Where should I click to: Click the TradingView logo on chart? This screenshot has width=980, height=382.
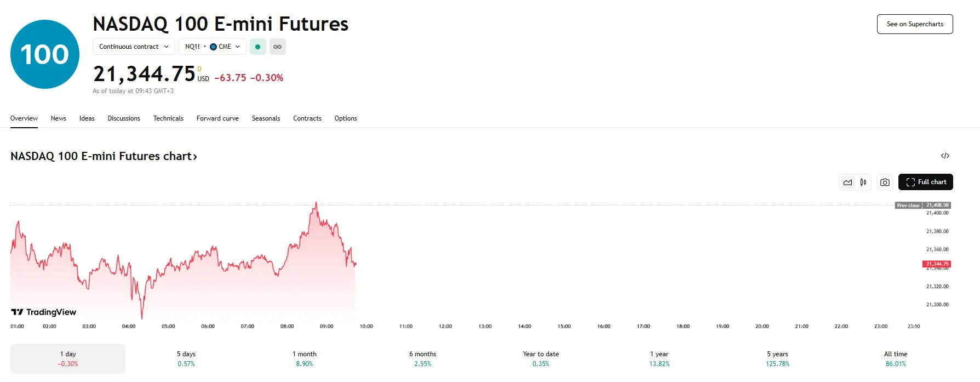[44, 312]
